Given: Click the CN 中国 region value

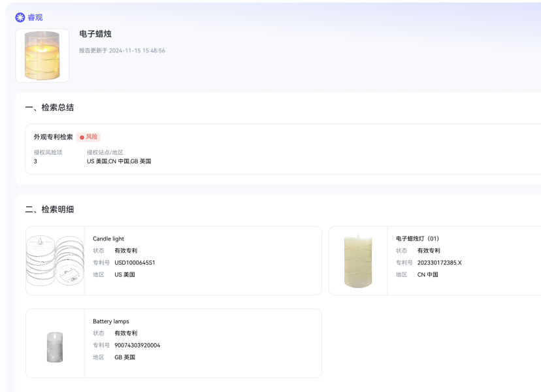Looking at the screenshot, I should 427,274.
